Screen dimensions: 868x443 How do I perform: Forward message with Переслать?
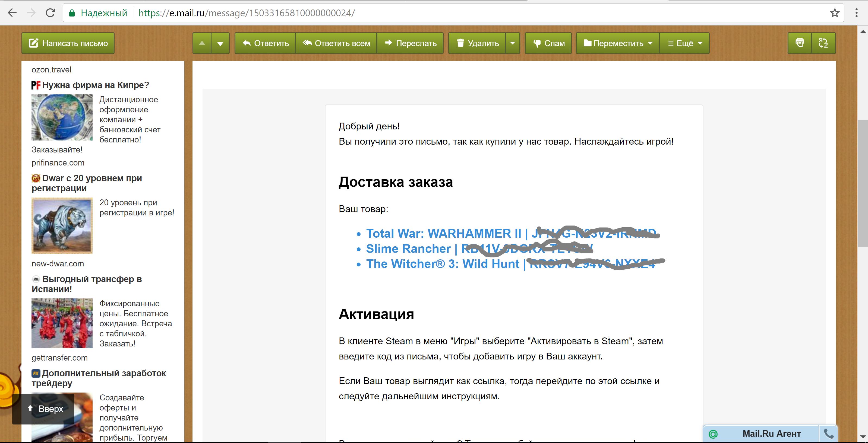410,43
